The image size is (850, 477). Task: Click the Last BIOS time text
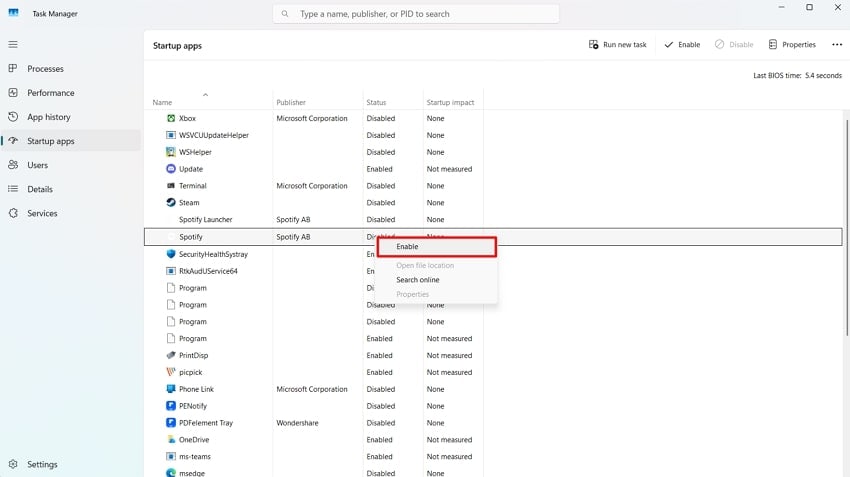click(797, 75)
